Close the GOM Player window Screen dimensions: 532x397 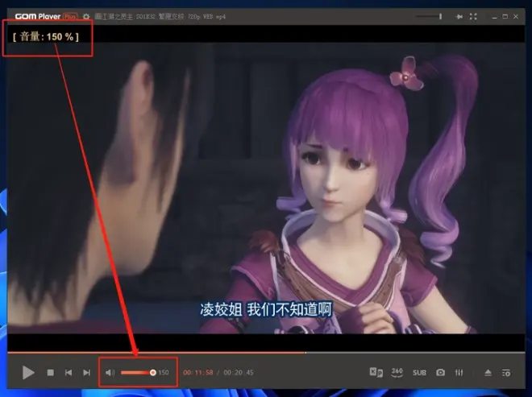click(516, 16)
